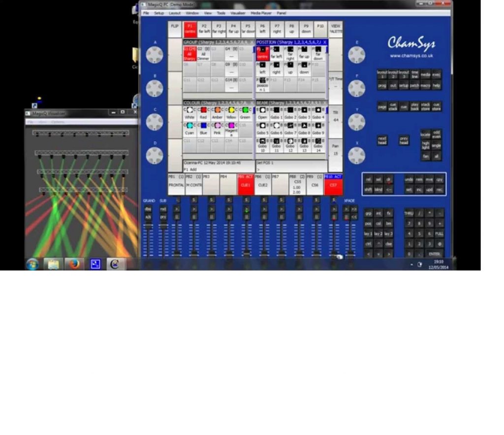This screenshot has height=435, width=504.
Task: Select the Red colour palette
Action: point(203,113)
